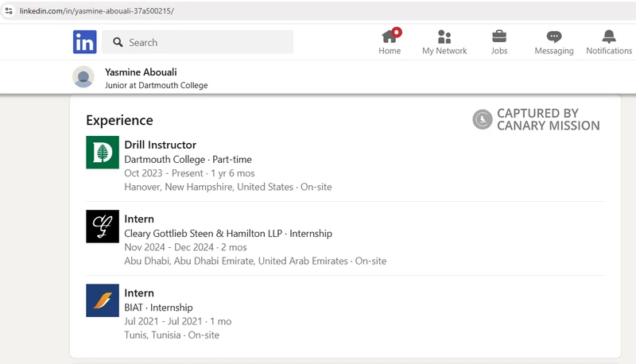This screenshot has height=364, width=636.
Task: Click the LinkedIn logo icon
Action: pos(85,42)
